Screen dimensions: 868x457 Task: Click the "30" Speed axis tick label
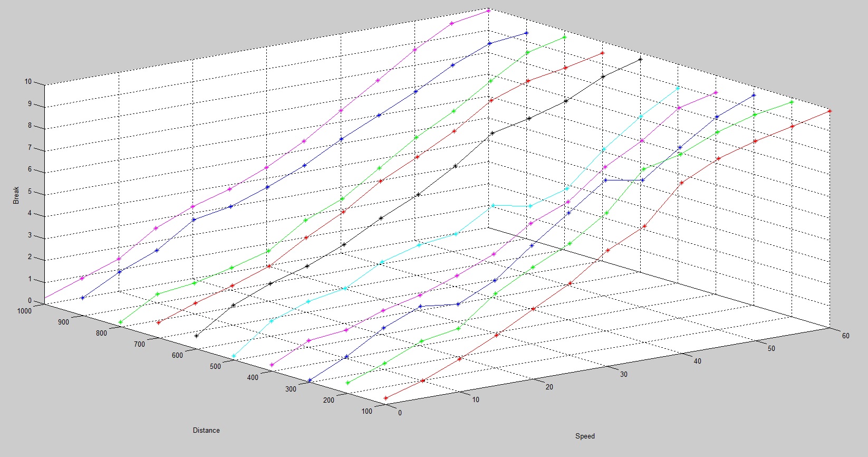pos(624,375)
